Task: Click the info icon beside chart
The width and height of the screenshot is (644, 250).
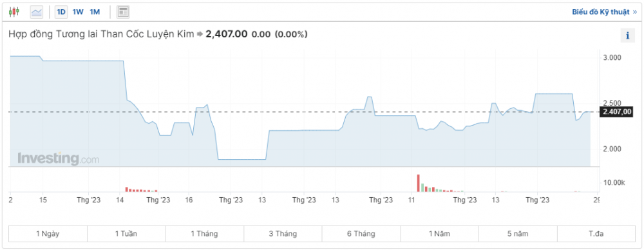Action: coord(627,36)
